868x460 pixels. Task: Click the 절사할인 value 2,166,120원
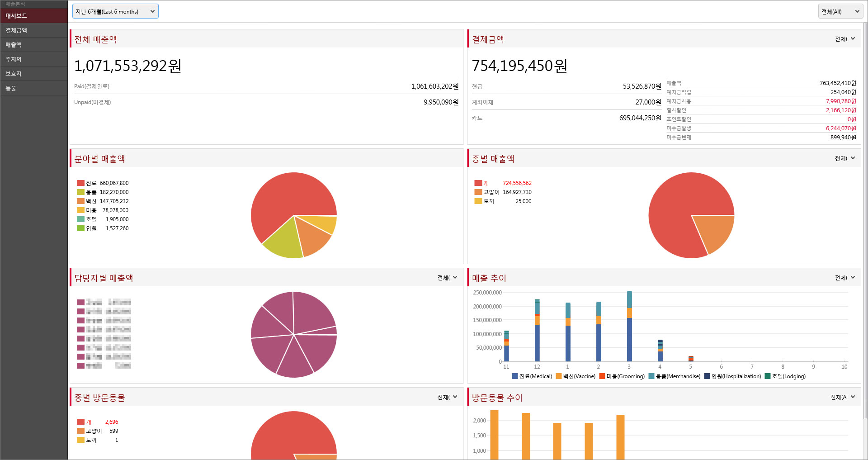(841, 110)
